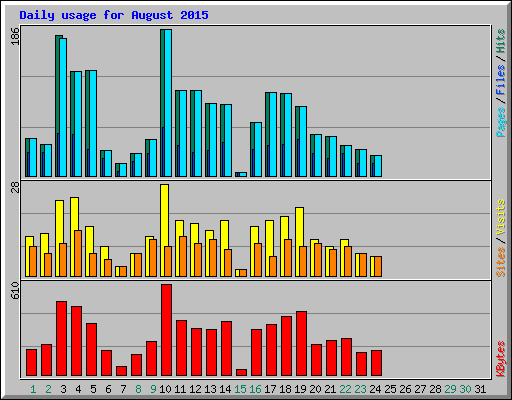Click the cyan Pages bar for day 24
512x400 pixels.
pos(378,166)
